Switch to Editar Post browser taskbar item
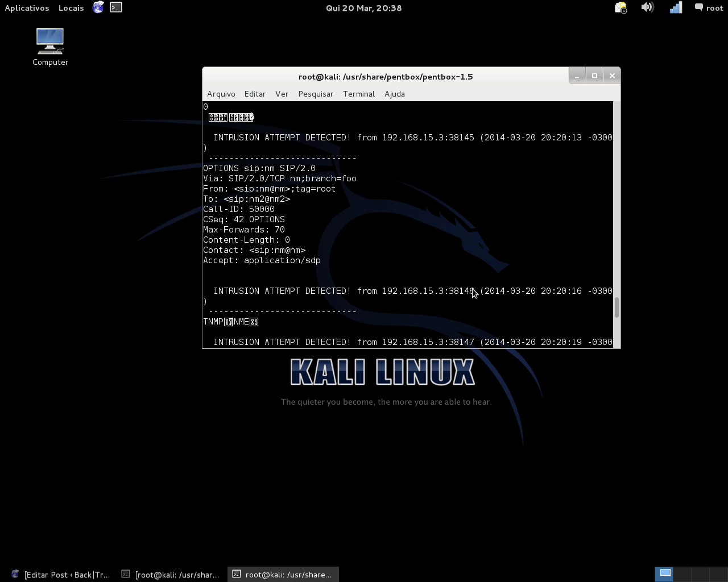The width and height of the screenshot is (728, 582). [x=61, y=575]
